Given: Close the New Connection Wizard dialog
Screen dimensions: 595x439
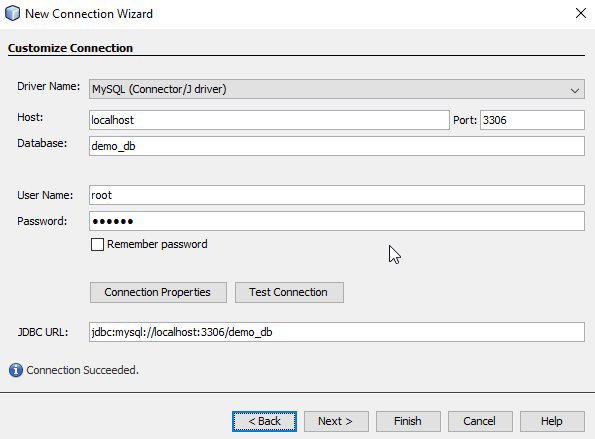Looking at the screenshot, I should [x=581, y=13].
